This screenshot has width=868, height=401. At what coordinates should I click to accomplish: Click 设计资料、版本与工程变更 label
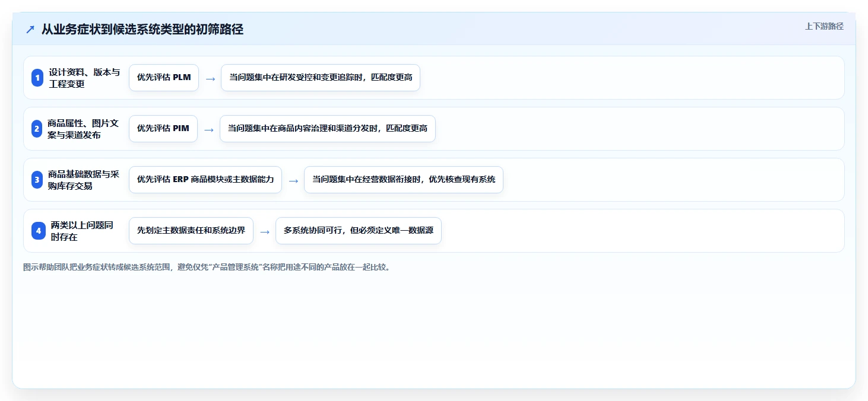84,78
